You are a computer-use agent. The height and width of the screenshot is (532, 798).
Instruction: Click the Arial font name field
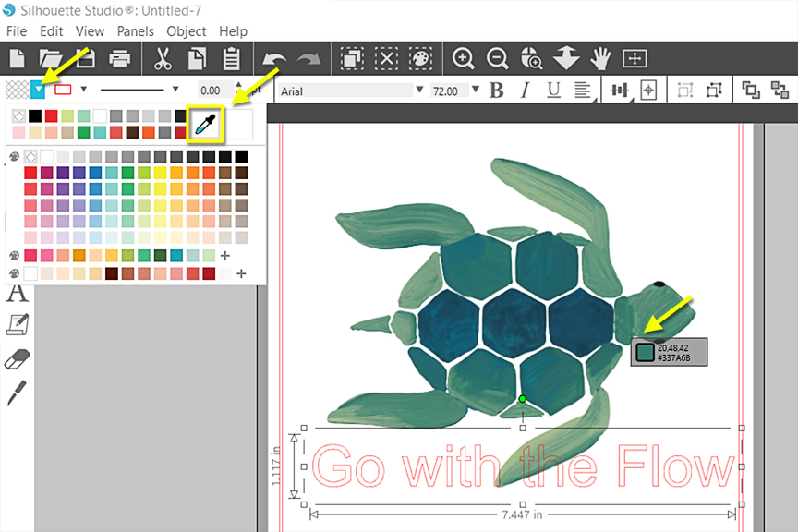tap(346, 91)
